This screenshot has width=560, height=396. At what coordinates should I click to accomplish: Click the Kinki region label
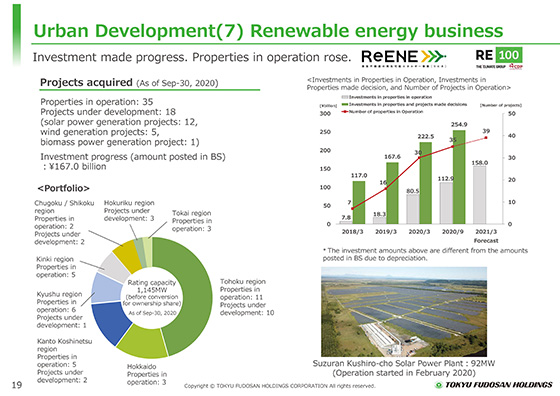coord(56,267)
